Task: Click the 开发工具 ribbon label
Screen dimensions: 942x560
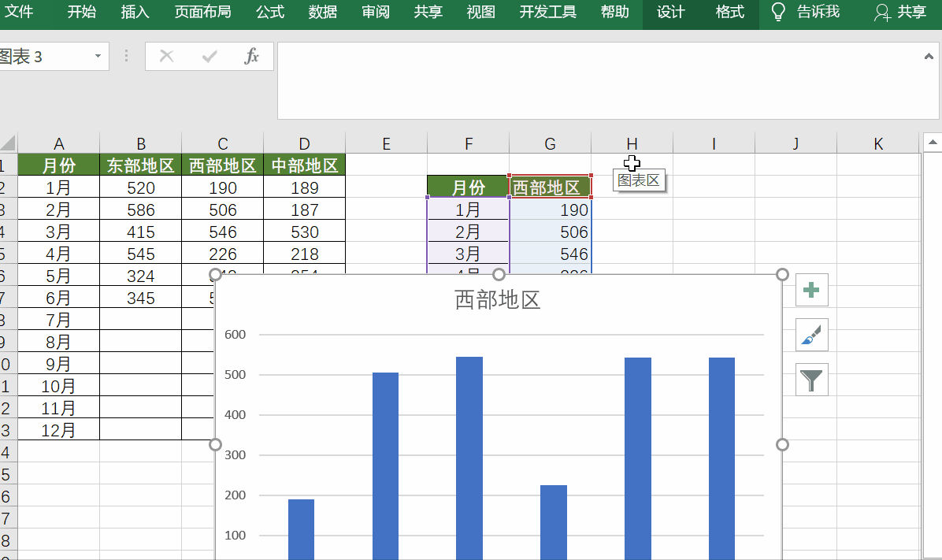Action: pyautogui.click(x=547, y=12)
